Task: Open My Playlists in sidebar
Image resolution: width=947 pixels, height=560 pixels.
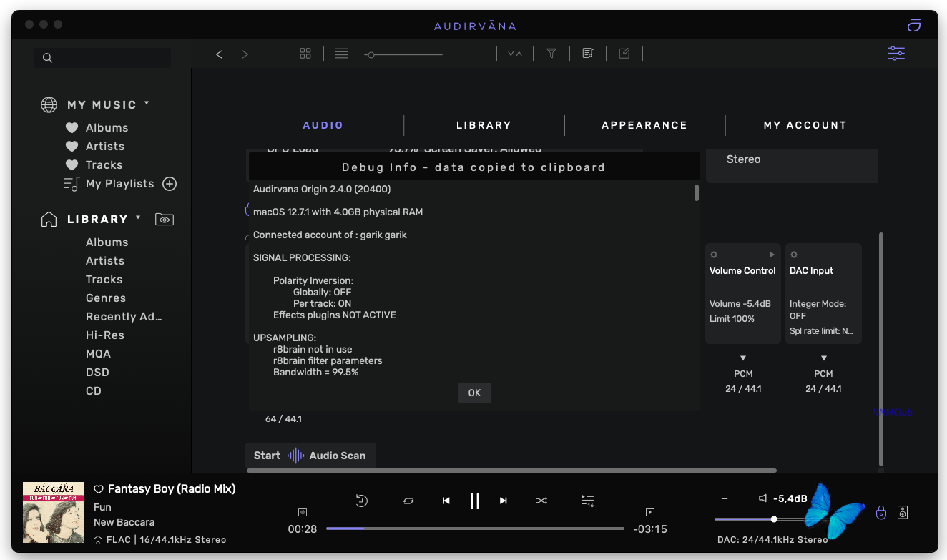Action: [120, 184]
